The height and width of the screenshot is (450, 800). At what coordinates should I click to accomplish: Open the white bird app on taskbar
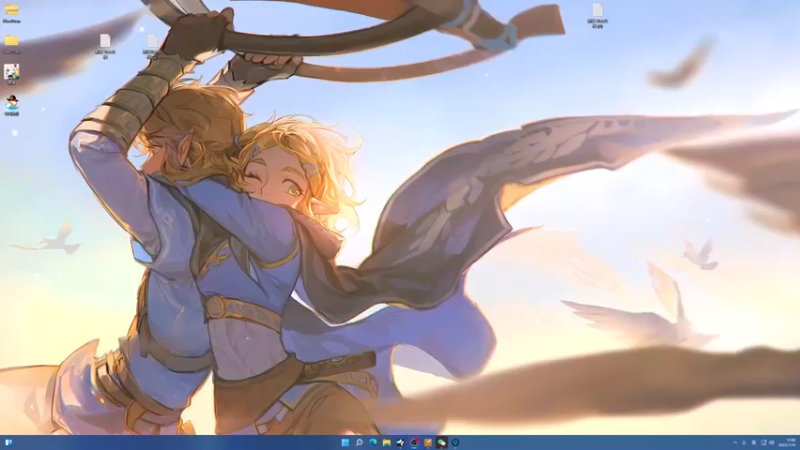(401, 442)
